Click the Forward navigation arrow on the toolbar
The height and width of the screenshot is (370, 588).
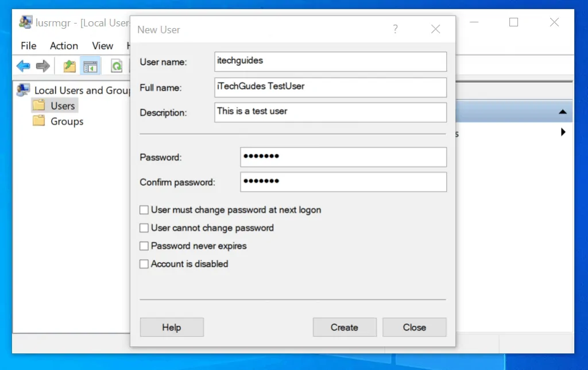pos(42,65)
